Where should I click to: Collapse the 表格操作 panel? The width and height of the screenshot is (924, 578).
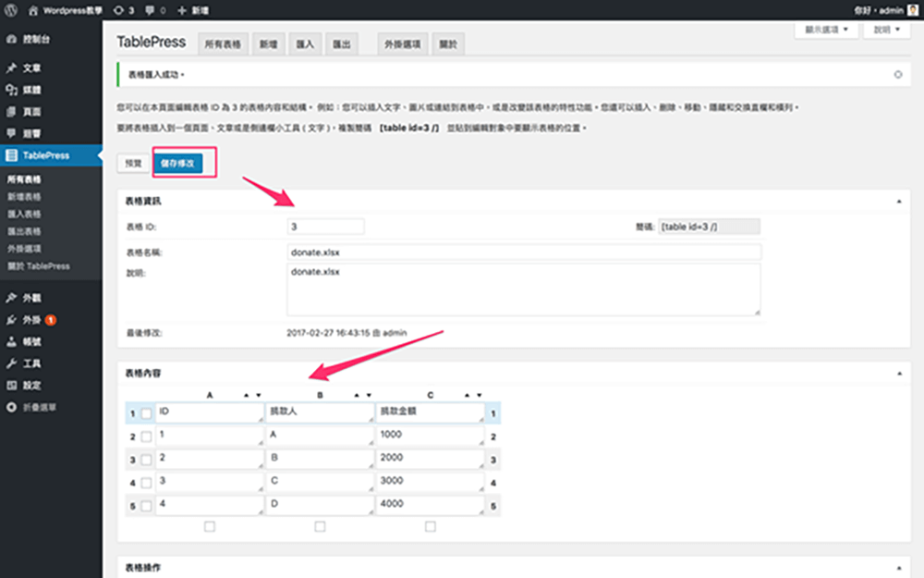(x=899, y=568)
